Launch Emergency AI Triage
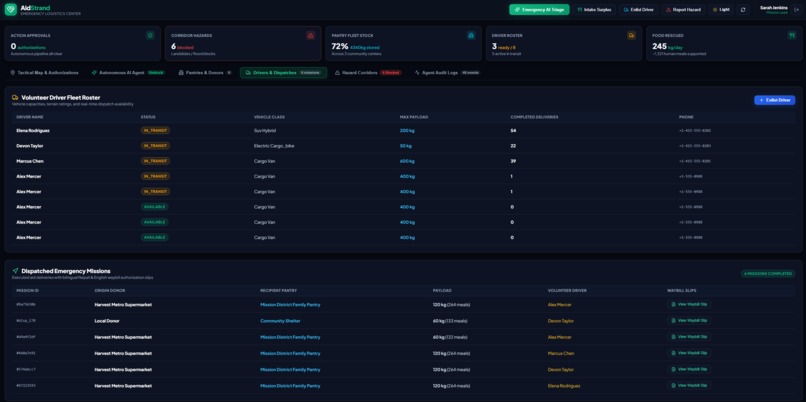This screenshot has height=402, width=806. click(539, 10)
